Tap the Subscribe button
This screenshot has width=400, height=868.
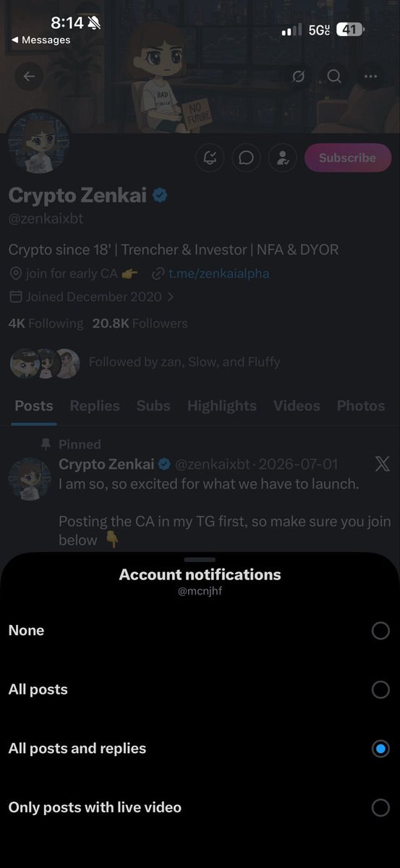click(x=347, y=158)
